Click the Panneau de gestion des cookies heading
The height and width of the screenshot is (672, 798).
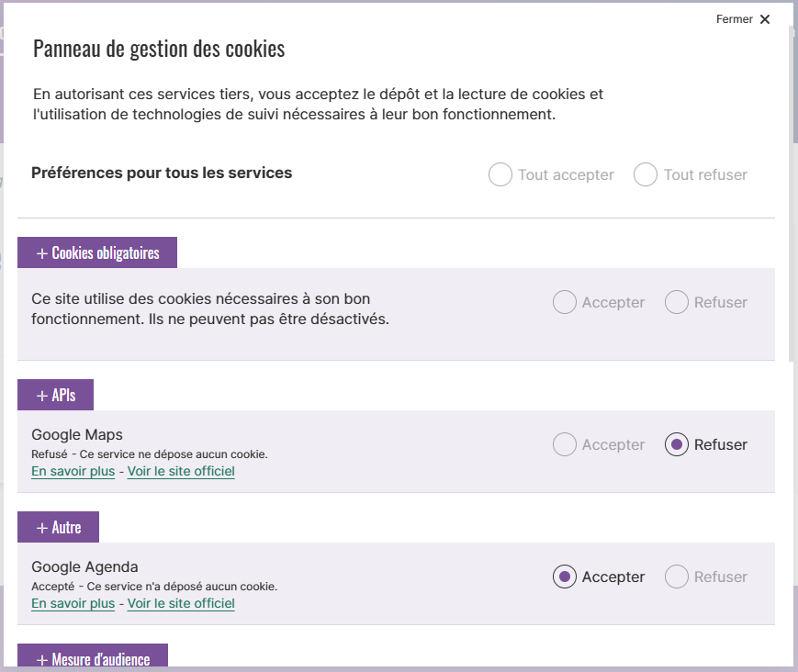tap(159, 49)
